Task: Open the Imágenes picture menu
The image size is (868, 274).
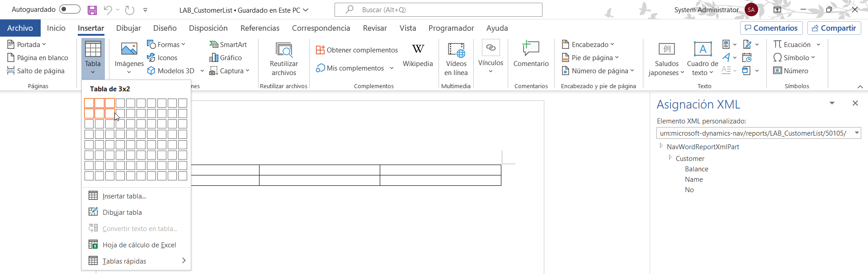Action: tap(129, 59)
